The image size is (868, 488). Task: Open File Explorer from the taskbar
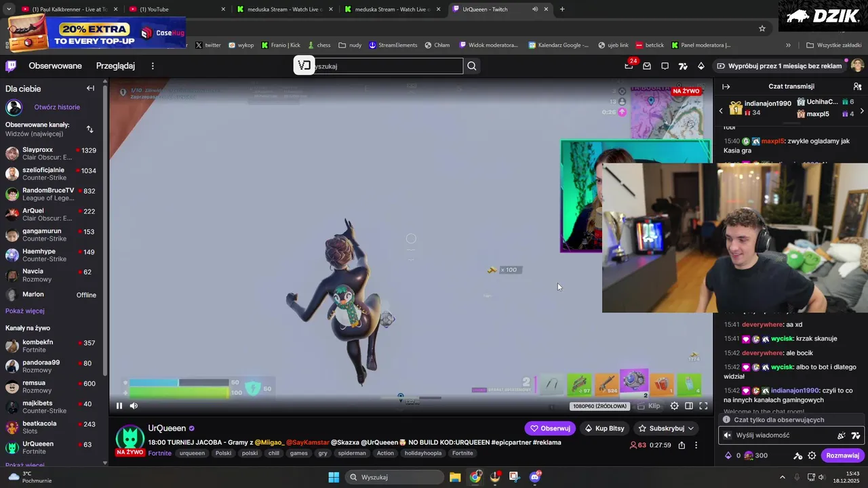click(x=455, y=477)
